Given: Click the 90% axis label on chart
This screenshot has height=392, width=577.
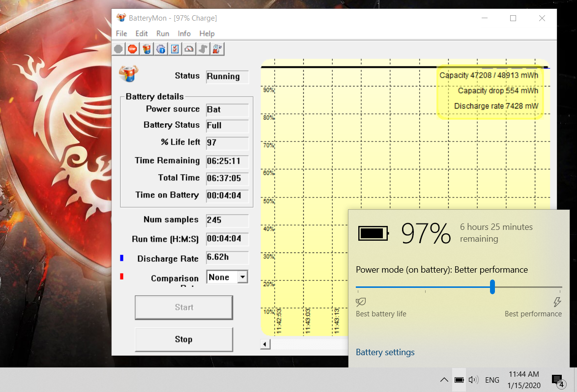Looking at the screenshot, I should pos(269,90).
